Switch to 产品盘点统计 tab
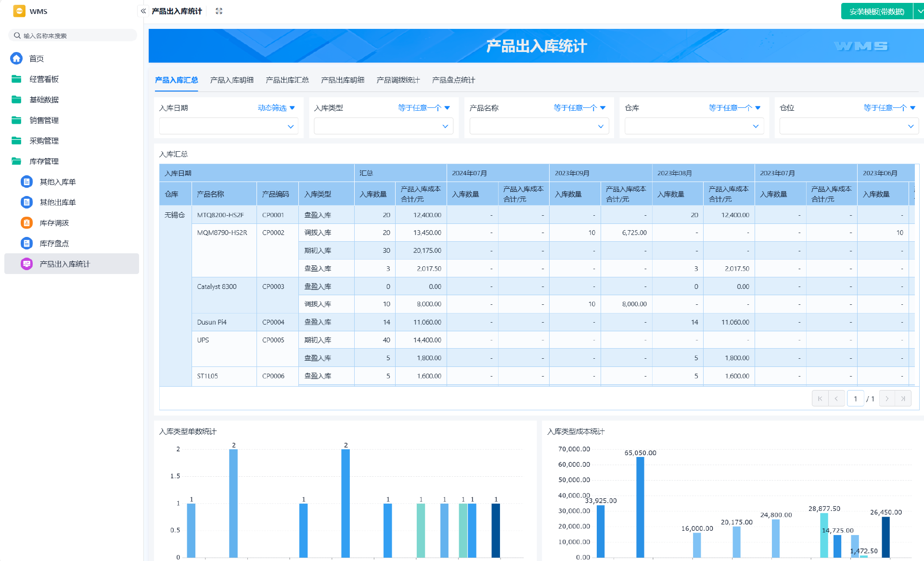This screenshot has width=924, height=561. pos(453,80)
